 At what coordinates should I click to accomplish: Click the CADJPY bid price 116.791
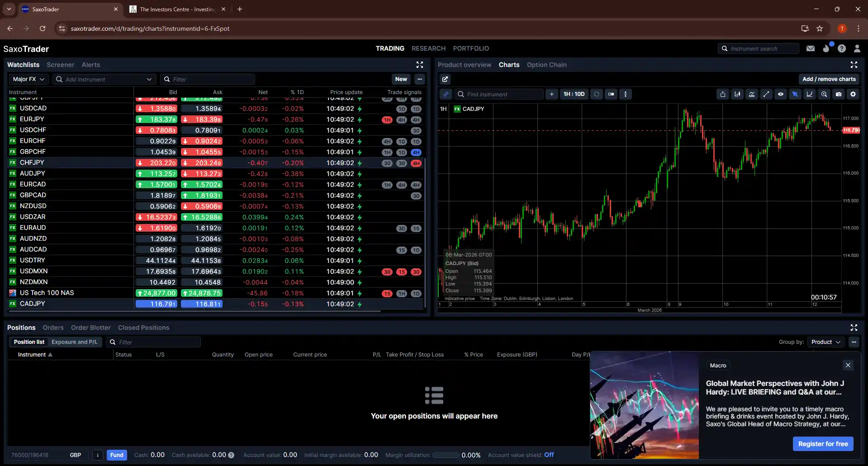pos(157,304)
